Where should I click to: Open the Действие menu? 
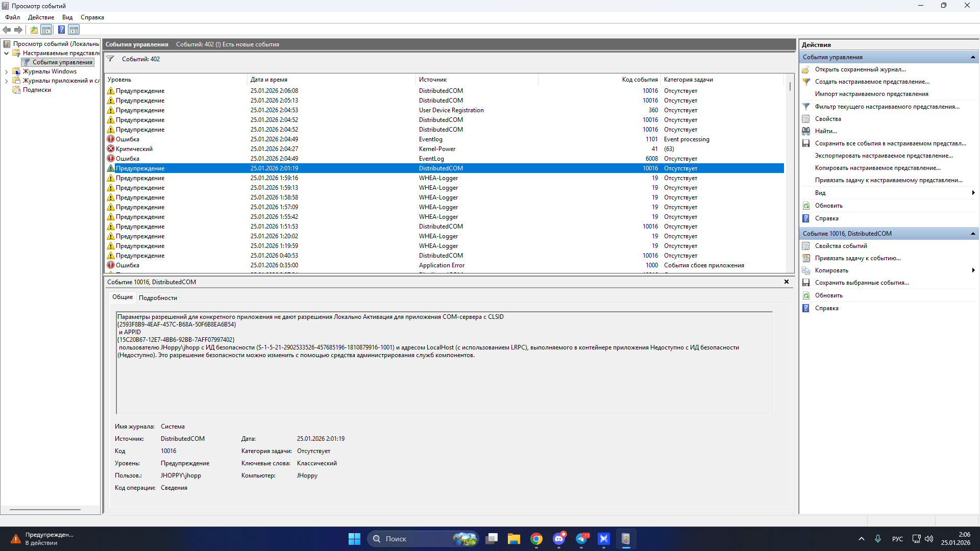tap(41, 17)
